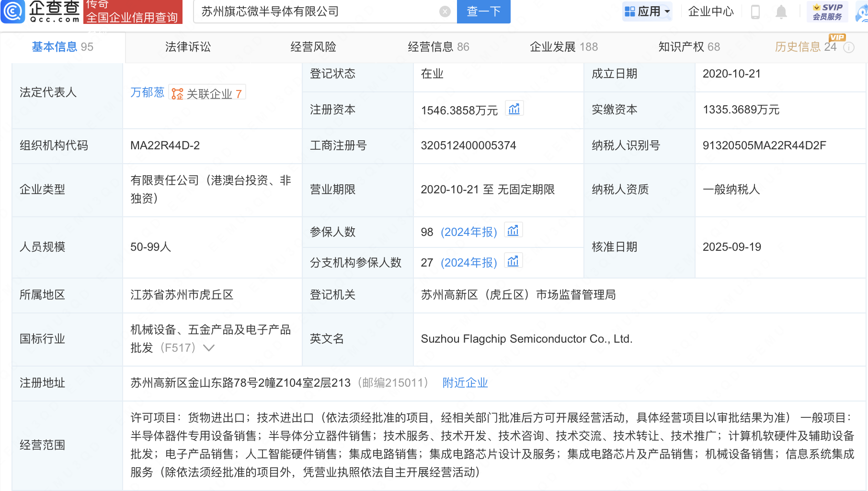Viewport: 868px width, 491px height.
Task: Click the history info help icon
Action: coord(849,47)
